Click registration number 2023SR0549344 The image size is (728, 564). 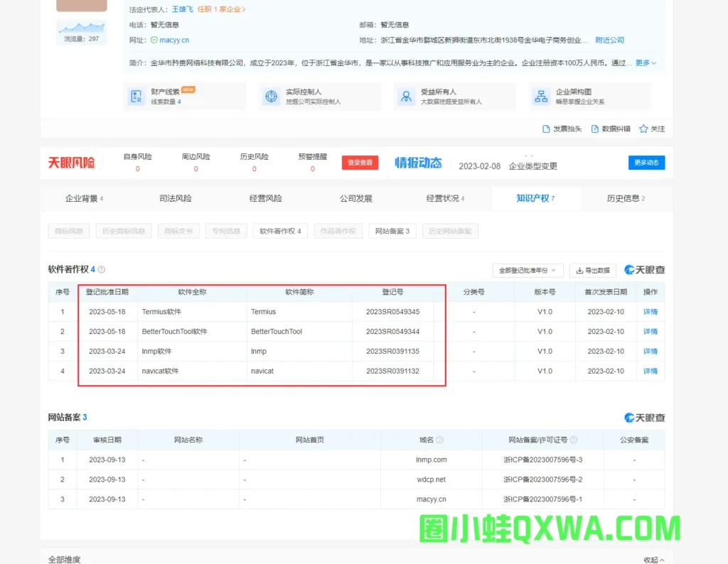click(x=392, y=332)
